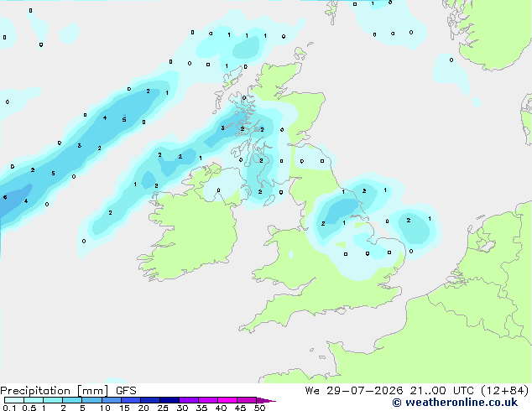Click the 'GFS' model label

[x=126, y=391]
